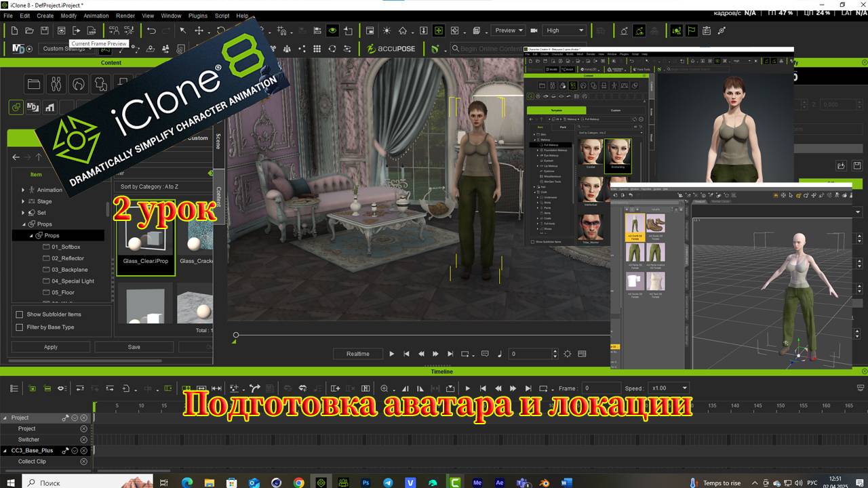
Task: Open the Animation menu
Action: 96,16
